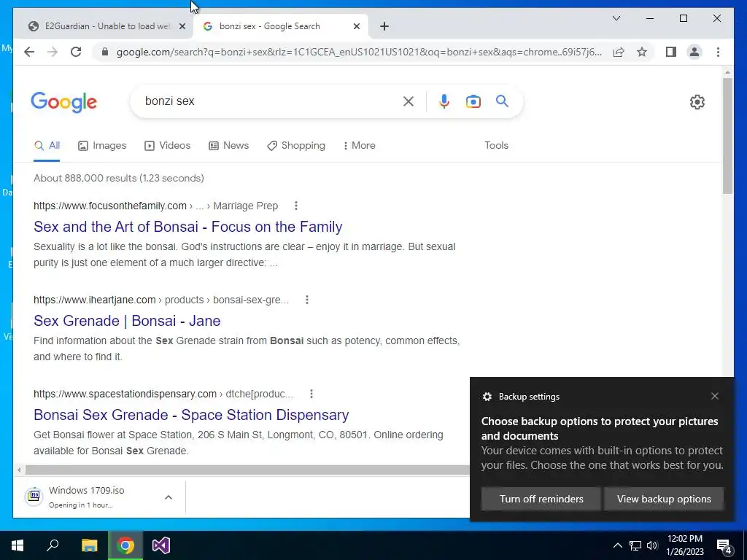This screenshot has width=747, height=560.
Task: Go back using Chrome's back arrow
Action: coord(29,52)
